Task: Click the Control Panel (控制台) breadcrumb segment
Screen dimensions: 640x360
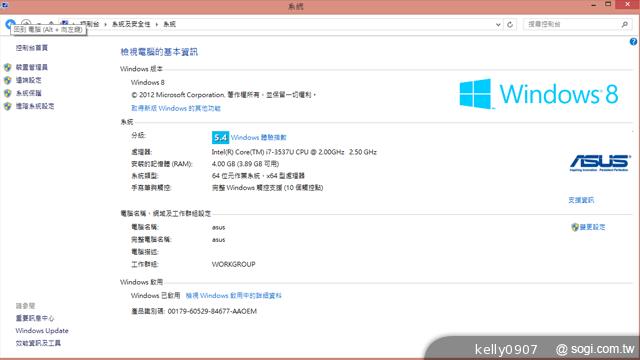Action: click(x=89, y=24)
